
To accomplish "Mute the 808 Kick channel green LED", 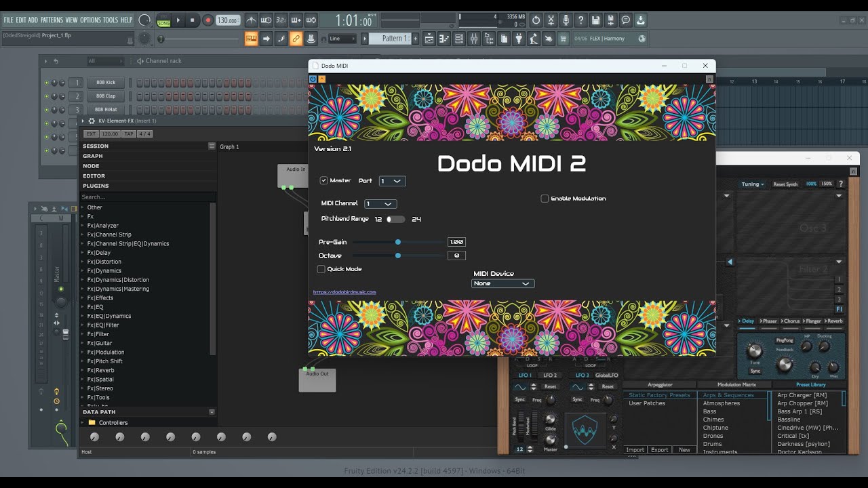I will coord(46,83).
